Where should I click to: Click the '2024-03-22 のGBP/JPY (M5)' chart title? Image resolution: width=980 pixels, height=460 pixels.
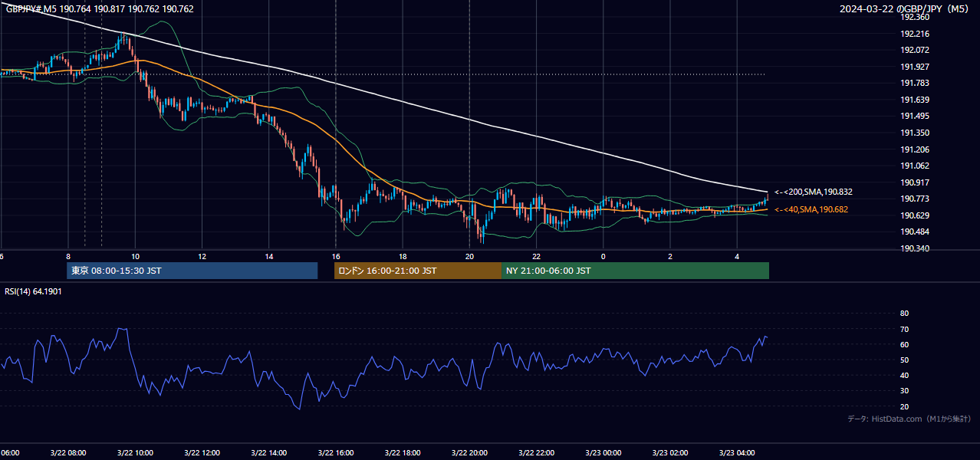[x=906, y=9]
